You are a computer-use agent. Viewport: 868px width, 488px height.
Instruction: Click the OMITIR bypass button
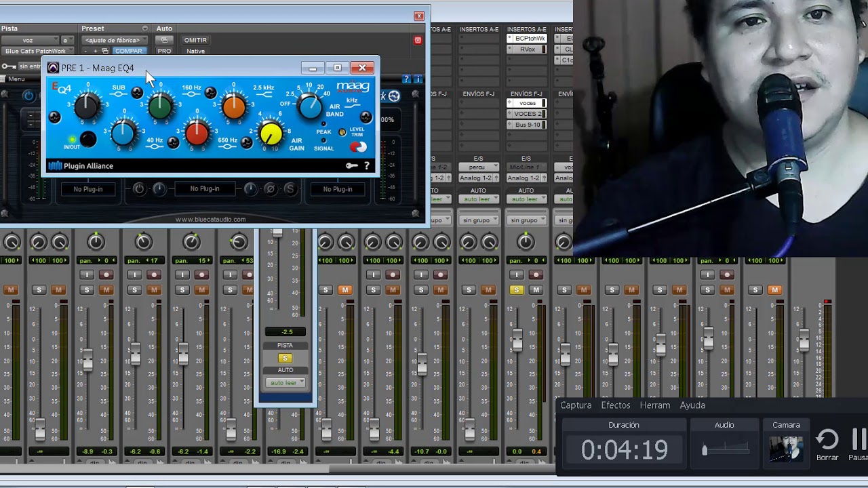coord(196,40)
